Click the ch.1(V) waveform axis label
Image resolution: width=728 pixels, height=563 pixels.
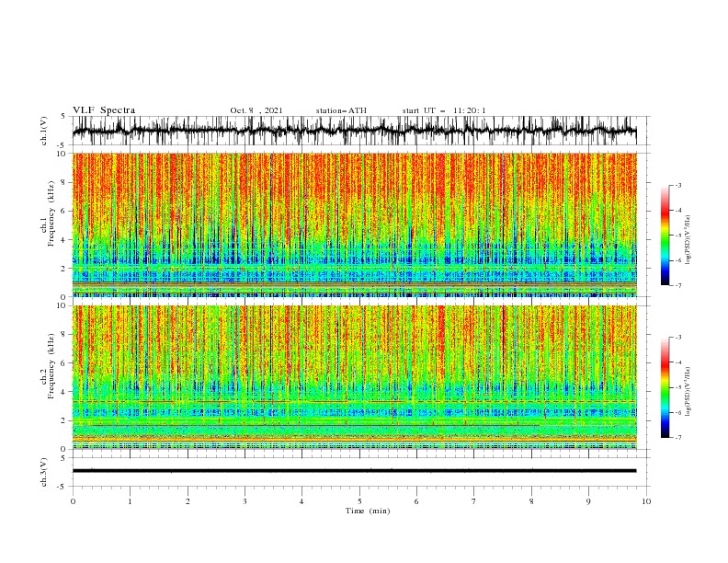44,131
